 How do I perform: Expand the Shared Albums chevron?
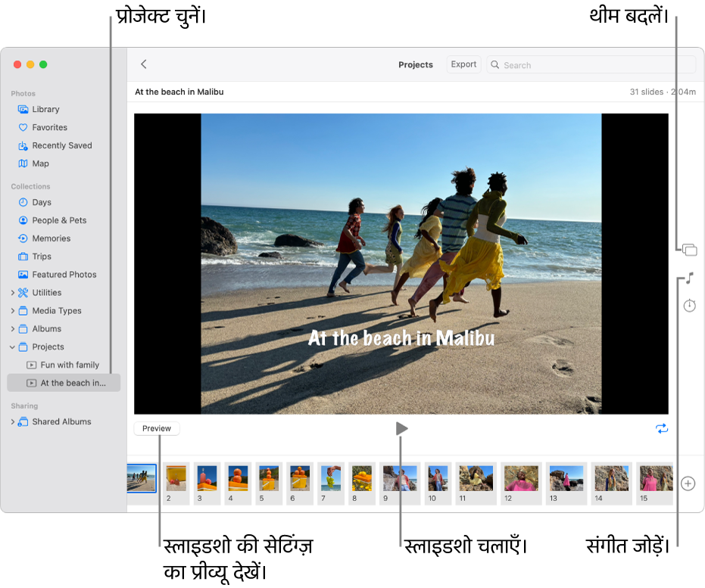pyautogui.click(x=13, y=422)
